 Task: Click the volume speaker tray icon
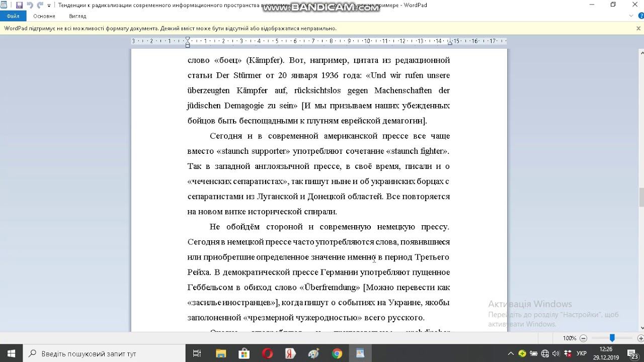[x=555, y=353]
